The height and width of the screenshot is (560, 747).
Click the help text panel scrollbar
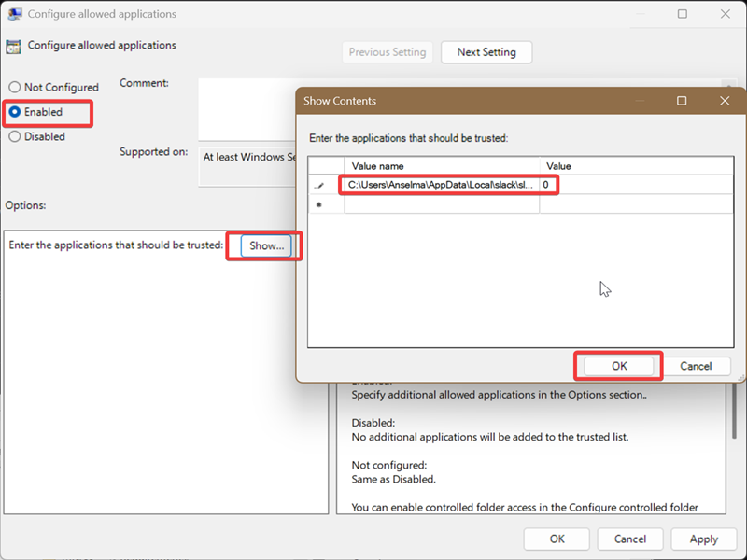coord(736,411)
